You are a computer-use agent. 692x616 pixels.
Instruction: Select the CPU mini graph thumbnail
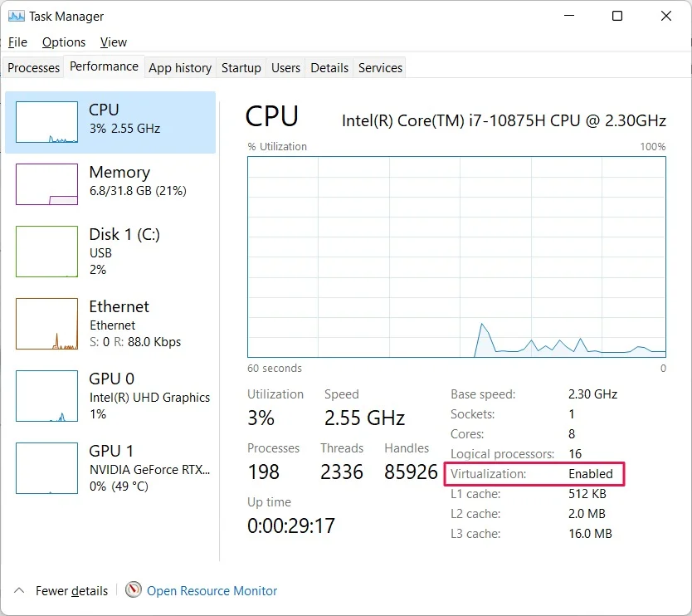pyautogui.click(x=46, y=122)
